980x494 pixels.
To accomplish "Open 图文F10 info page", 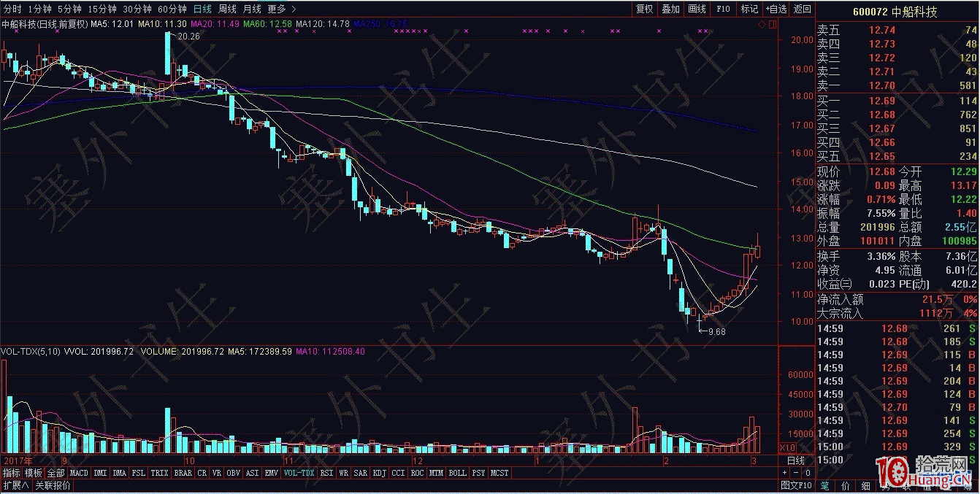I will (796, 485).
